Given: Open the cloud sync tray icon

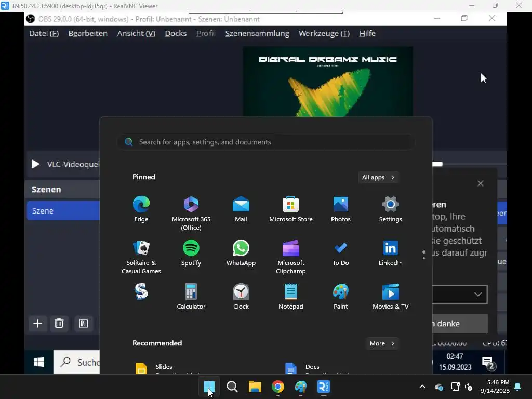Looking at the screenshot, I should (438, 387).
